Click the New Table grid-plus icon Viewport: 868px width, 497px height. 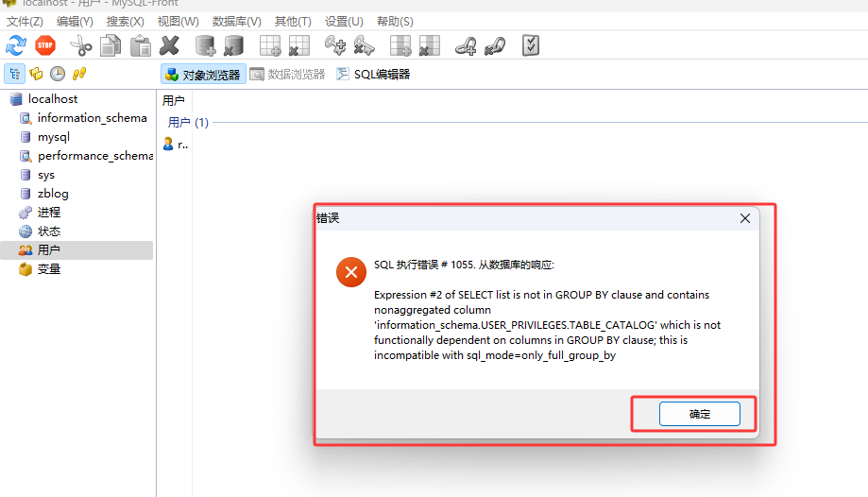(x=270, y=45)
